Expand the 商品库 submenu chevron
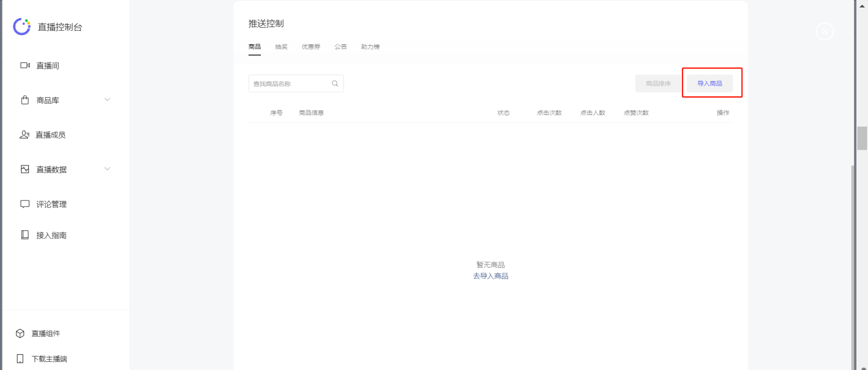Image resolution: width=868 pixels, height=370 pixels. point(107,100)
